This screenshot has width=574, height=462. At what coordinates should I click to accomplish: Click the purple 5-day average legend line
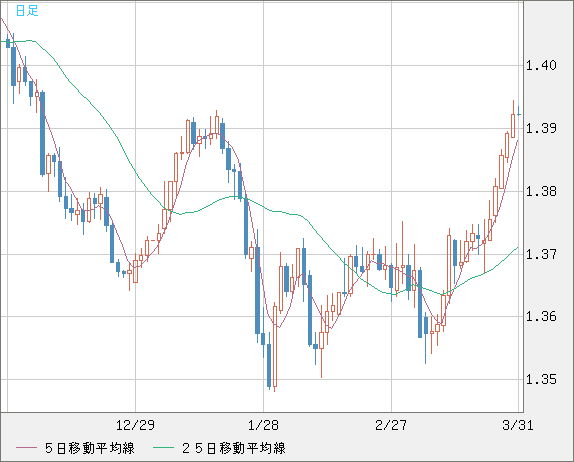[26, 448]
